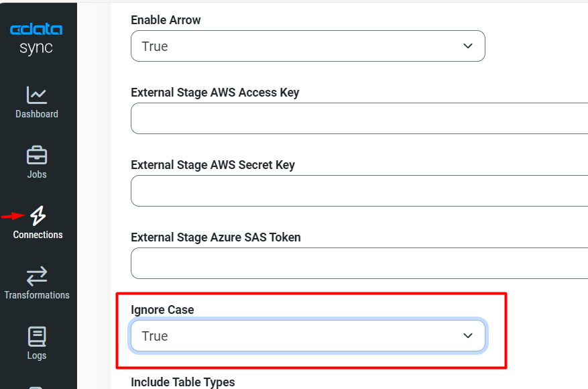Open the Dashboard chart icon

(x=37, y=95)
